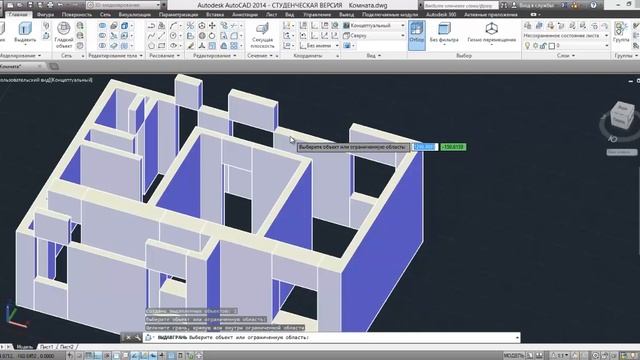Switch to the Визуализация ribbon tab
The width and height of the screenshot is (640, 360).
click(x=135, y=14)
